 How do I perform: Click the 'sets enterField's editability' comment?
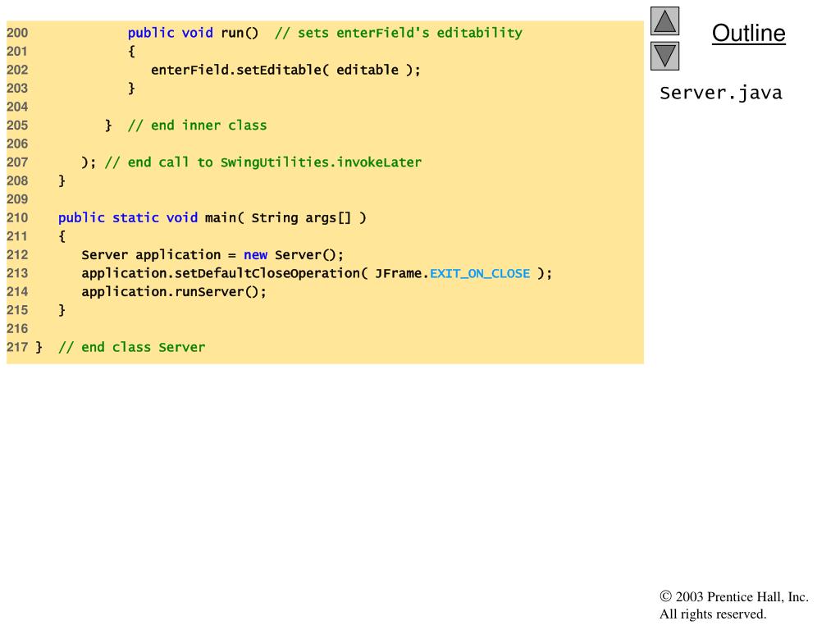399,33
